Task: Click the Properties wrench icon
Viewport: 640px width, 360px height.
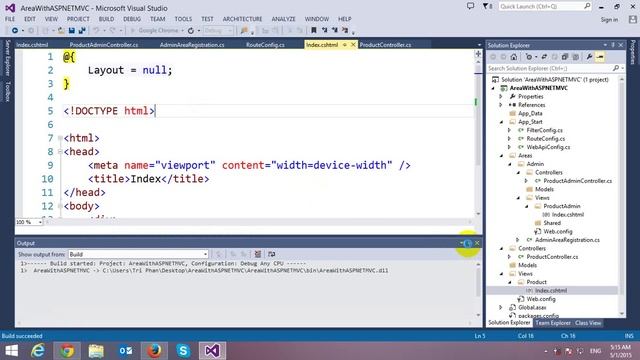Action: click(x=589, y=57)
